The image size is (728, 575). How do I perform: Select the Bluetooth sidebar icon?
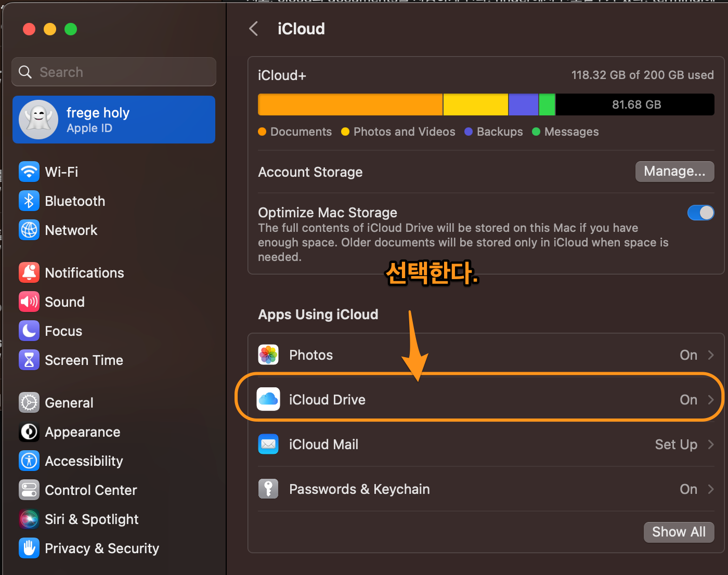29,201
